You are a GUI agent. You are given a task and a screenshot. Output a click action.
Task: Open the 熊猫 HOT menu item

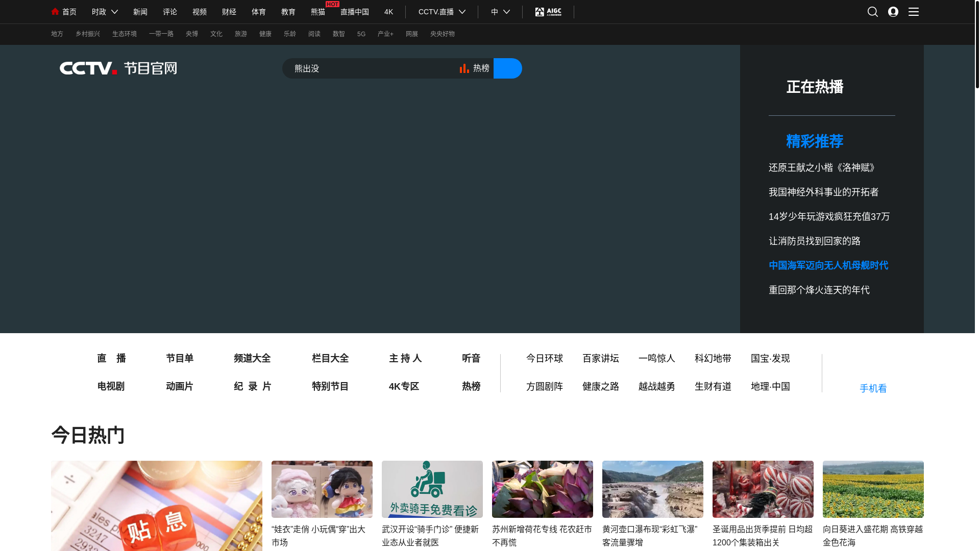[x=318, y=12]
